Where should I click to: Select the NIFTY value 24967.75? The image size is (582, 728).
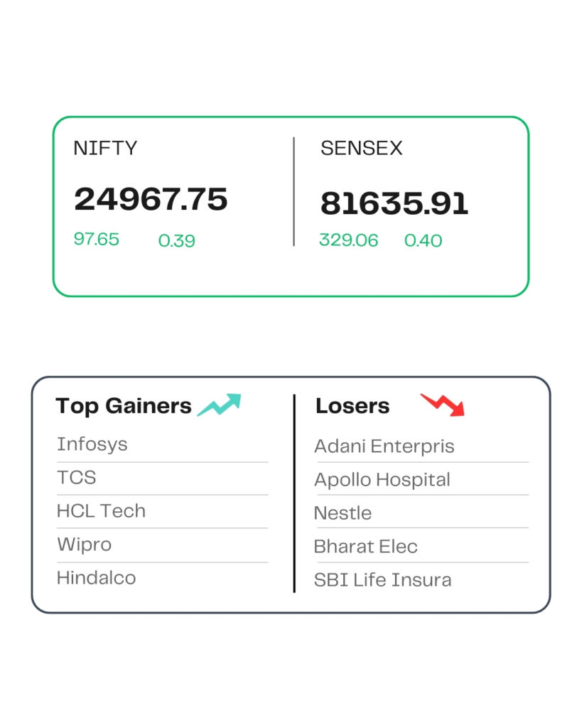[151, 199]
